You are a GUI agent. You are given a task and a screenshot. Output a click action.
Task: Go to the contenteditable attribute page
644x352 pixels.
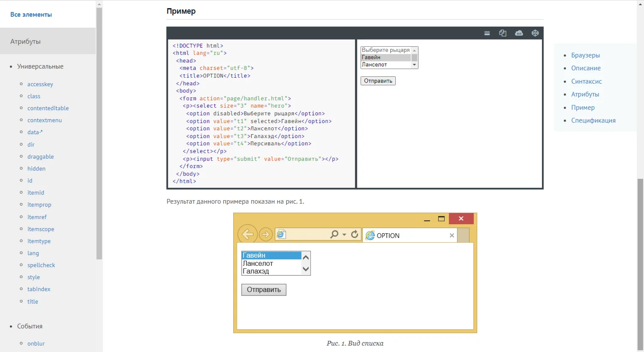48,108
